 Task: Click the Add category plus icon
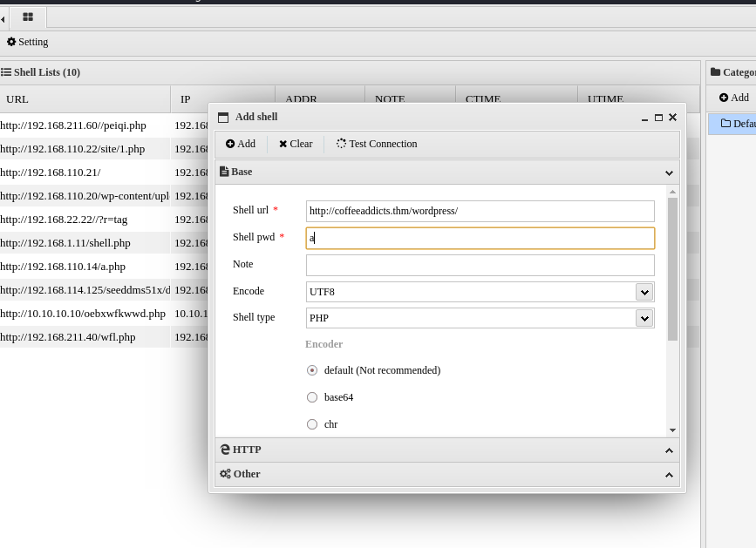pyautogui.click(x=724, y=98)
